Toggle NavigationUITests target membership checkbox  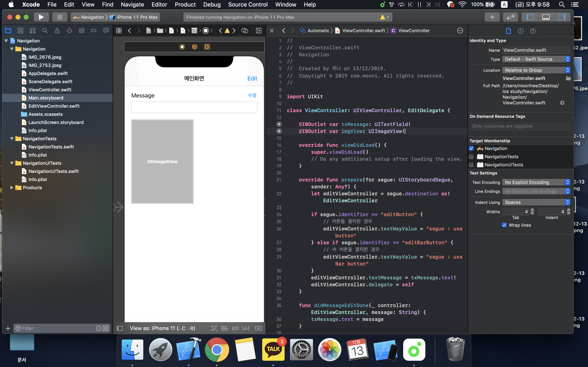471,165
